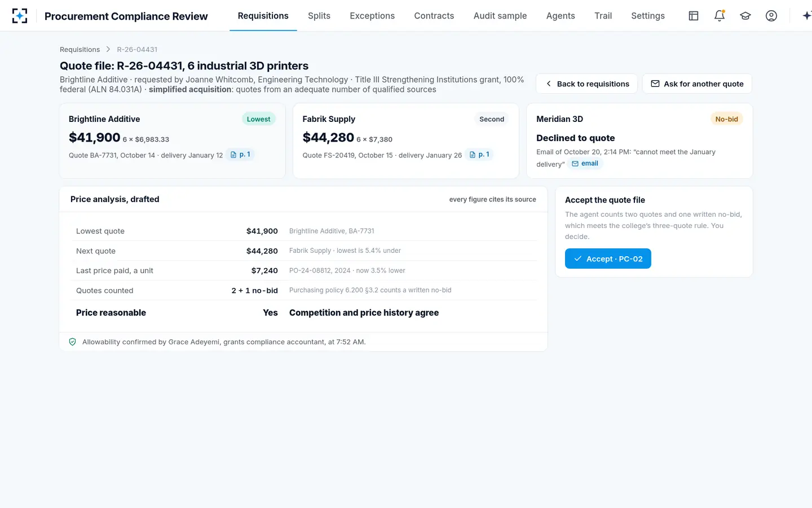Click the R-26-04431 breadcrumb
Image resolution: width=812 pixels, height=508 pixels.
tap(137, 50)
